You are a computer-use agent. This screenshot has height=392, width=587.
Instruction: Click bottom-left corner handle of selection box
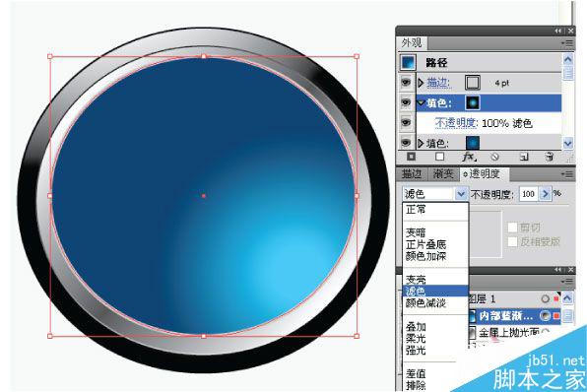[50, 336]
